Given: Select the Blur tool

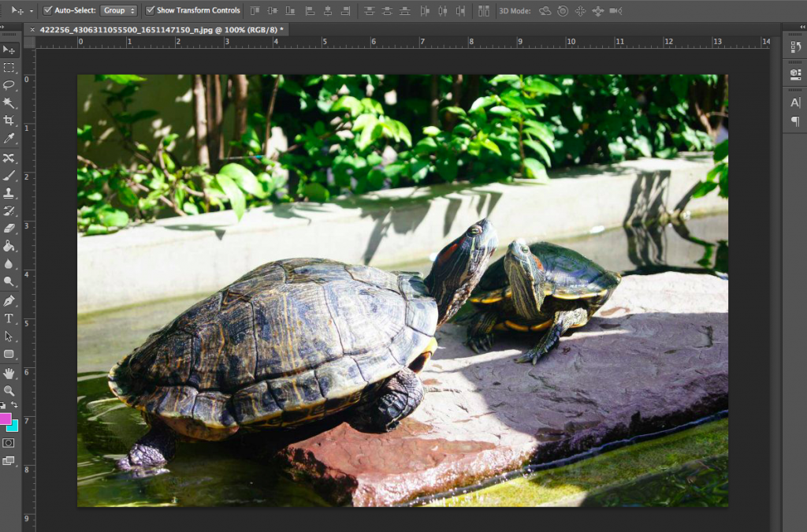Looking at the screenshot, I should point(9,263).
